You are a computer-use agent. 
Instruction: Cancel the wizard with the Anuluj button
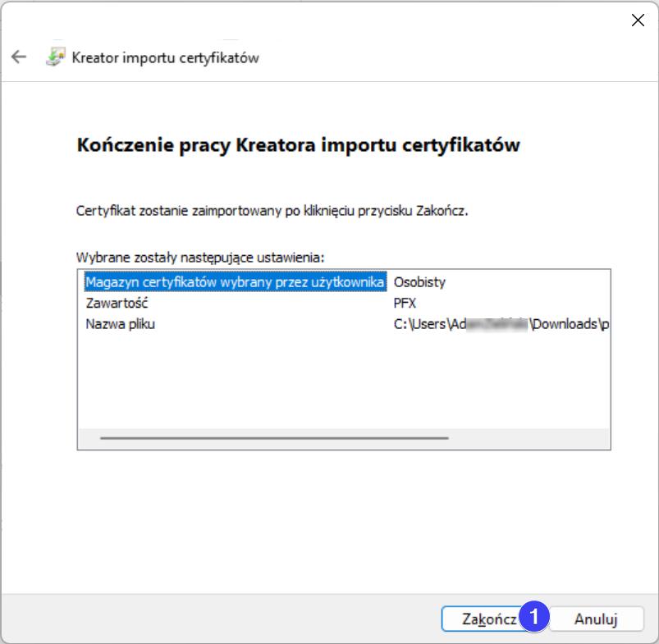595,619
